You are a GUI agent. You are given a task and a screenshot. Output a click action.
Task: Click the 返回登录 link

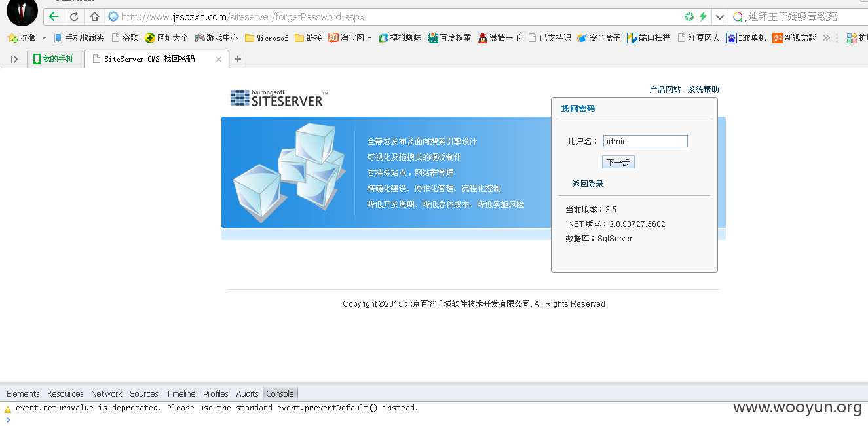coord(588,184)
